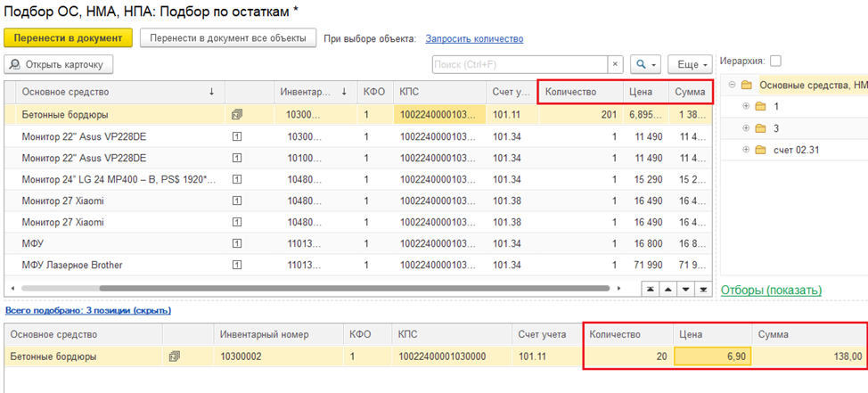Screen dimensions: 868x393
Task: Click the price cell 16 800
Action: [x=647, y=243]
